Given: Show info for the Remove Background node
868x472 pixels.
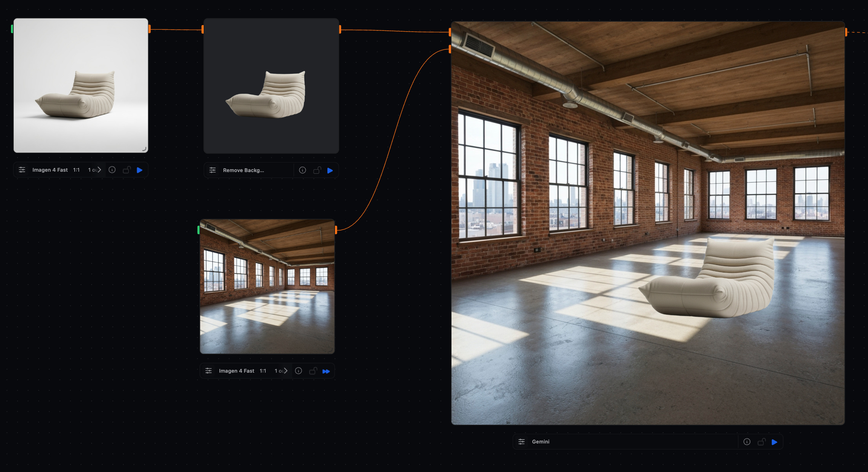Looking at the screenshot, I should click(x=302, y=170).
